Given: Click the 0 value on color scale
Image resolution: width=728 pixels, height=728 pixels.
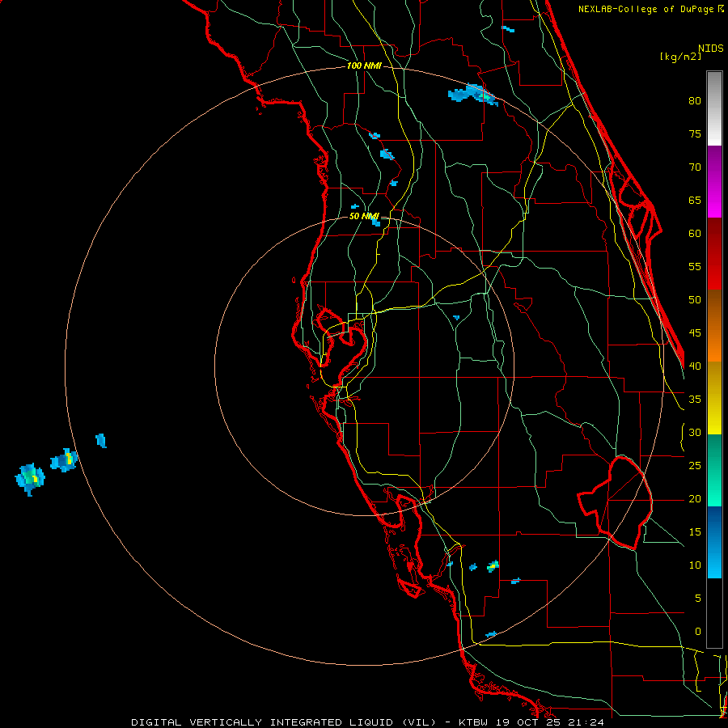Looking at the screenshot, I should (698, 632).
